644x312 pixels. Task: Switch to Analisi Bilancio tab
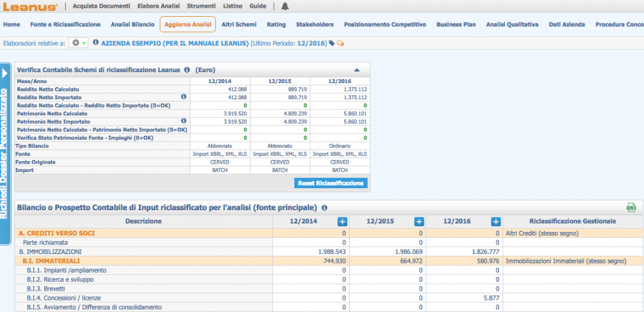133,24
